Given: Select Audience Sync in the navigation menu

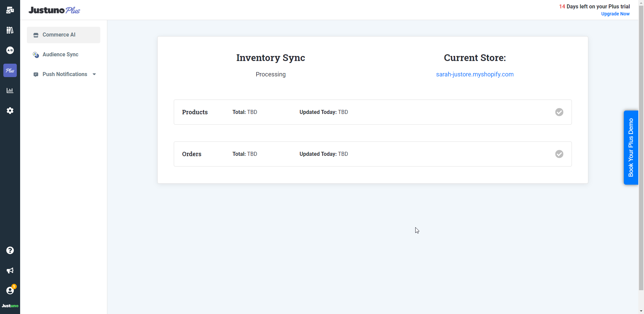Looking at the screenshot, I should 60,54.
